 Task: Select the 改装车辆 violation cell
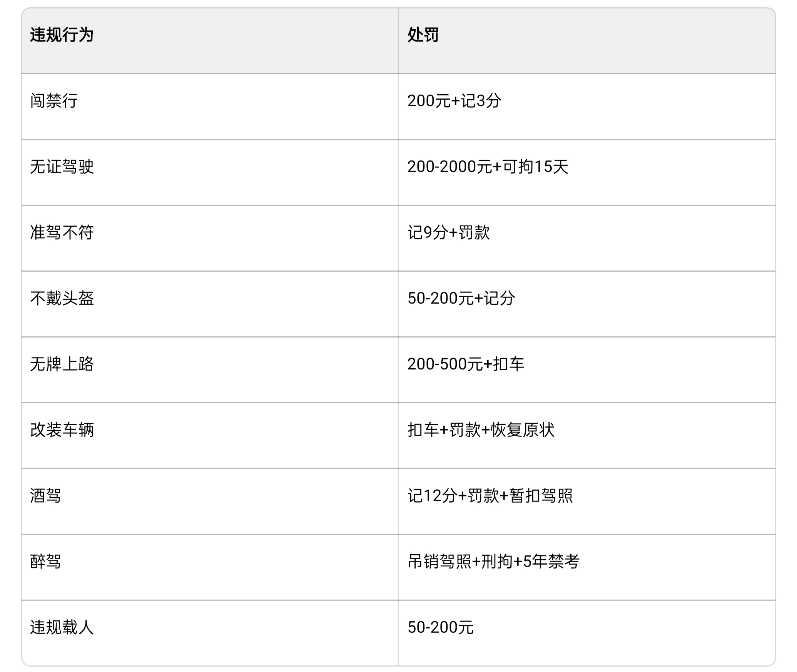62,430
